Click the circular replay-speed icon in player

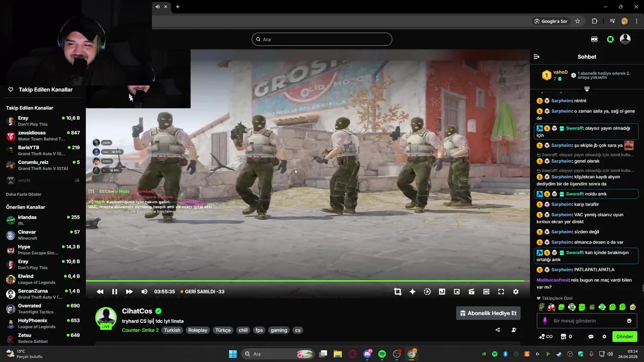(x=427, y=292)
